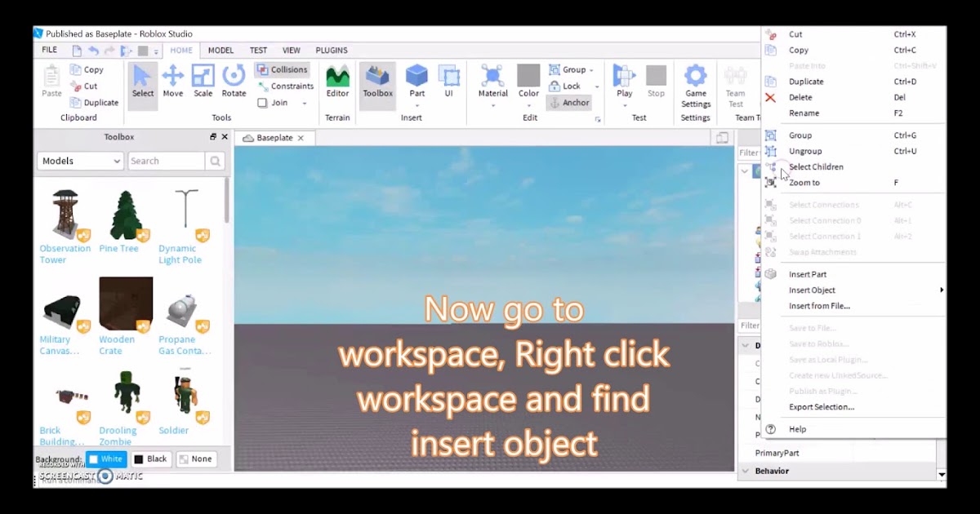
Task: Close the Toolbox panel
Action: pyautogui.click(x=225, y=137)
